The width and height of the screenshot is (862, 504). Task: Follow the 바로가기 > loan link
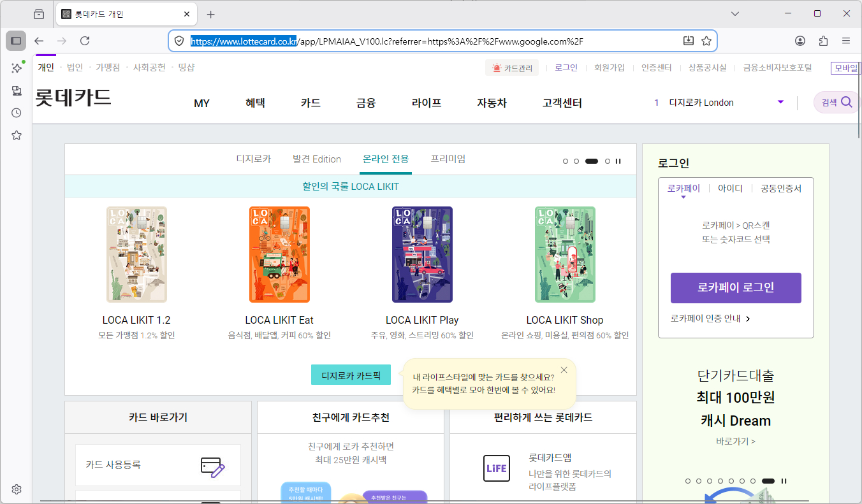click(736, 441)
